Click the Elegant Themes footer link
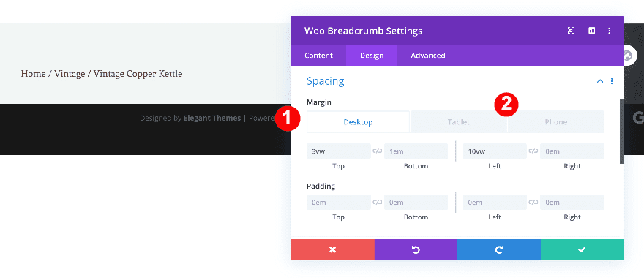Viewport: 644px width, 278px height. click(x=212, y=119)
